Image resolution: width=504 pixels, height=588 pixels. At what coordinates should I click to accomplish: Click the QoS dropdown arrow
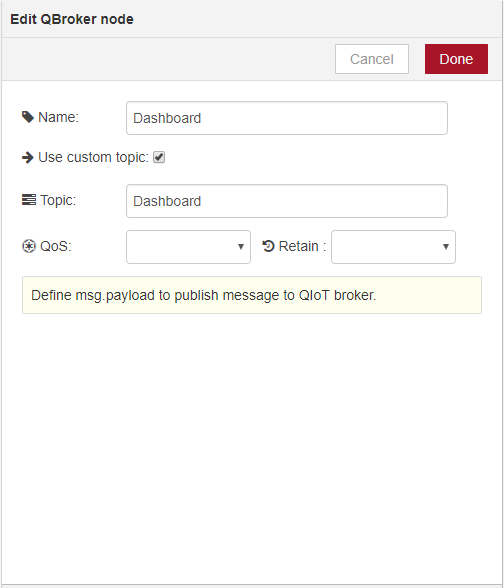(x=241, y=247)
